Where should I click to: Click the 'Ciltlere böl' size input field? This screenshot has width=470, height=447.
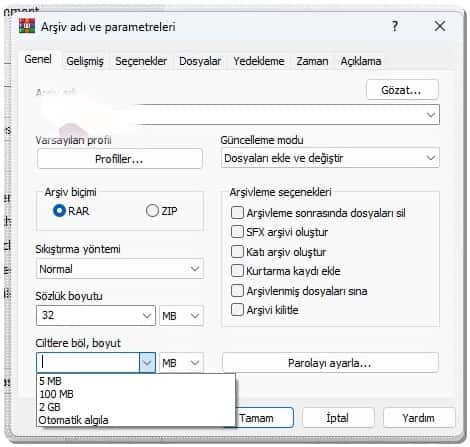click(x=88, y=363)
